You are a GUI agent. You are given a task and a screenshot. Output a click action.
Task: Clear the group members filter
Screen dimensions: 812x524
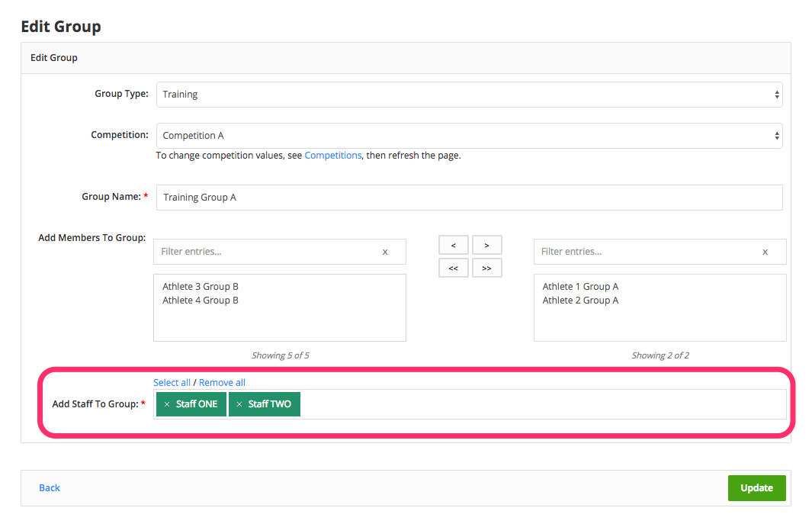point(765,252)
